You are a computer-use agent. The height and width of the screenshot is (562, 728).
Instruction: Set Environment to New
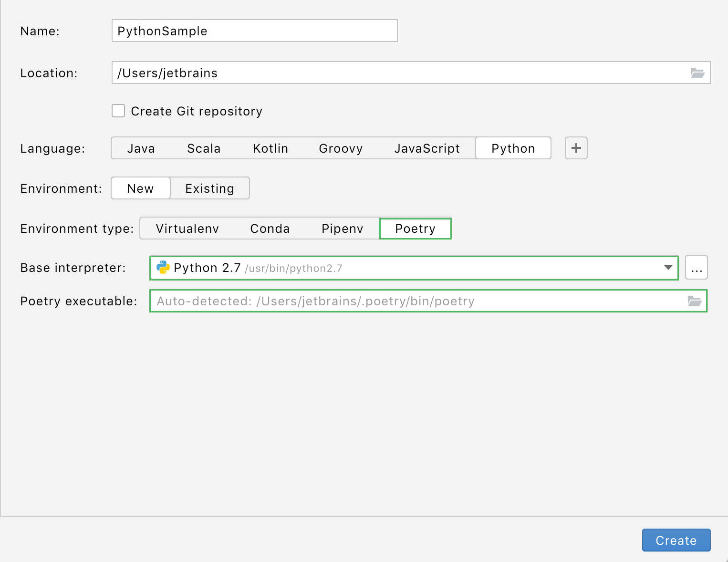point(141,188)
